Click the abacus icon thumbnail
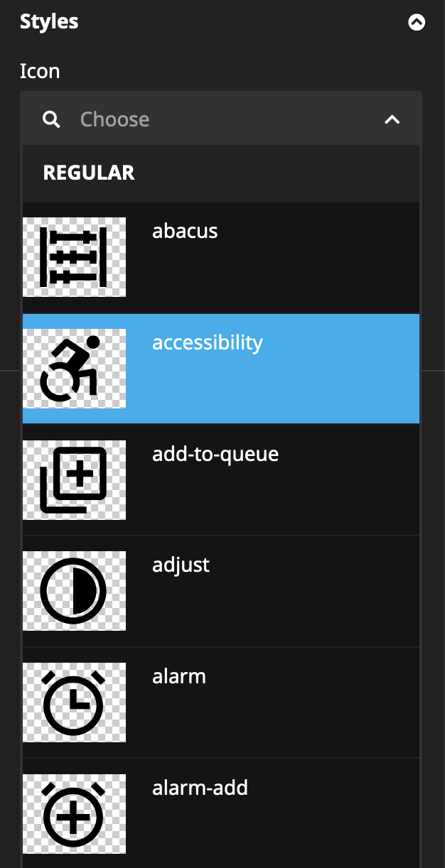 [x=74, y=257]
